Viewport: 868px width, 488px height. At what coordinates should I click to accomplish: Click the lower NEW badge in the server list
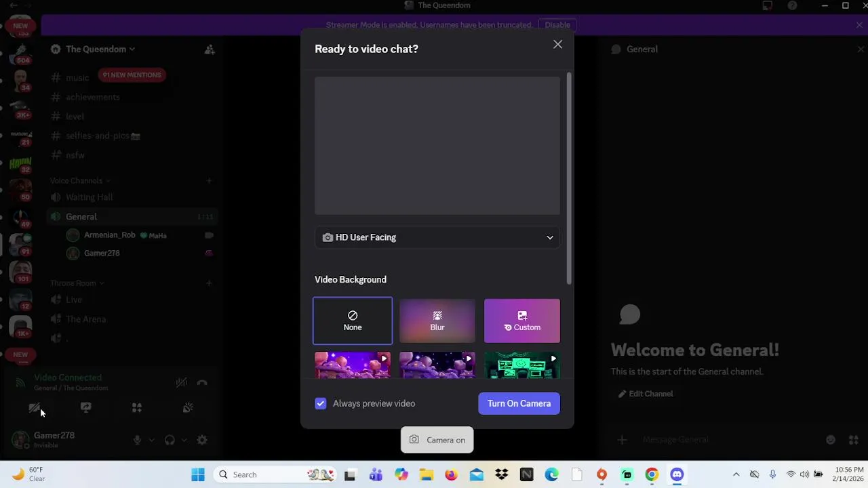click(20, 354)
